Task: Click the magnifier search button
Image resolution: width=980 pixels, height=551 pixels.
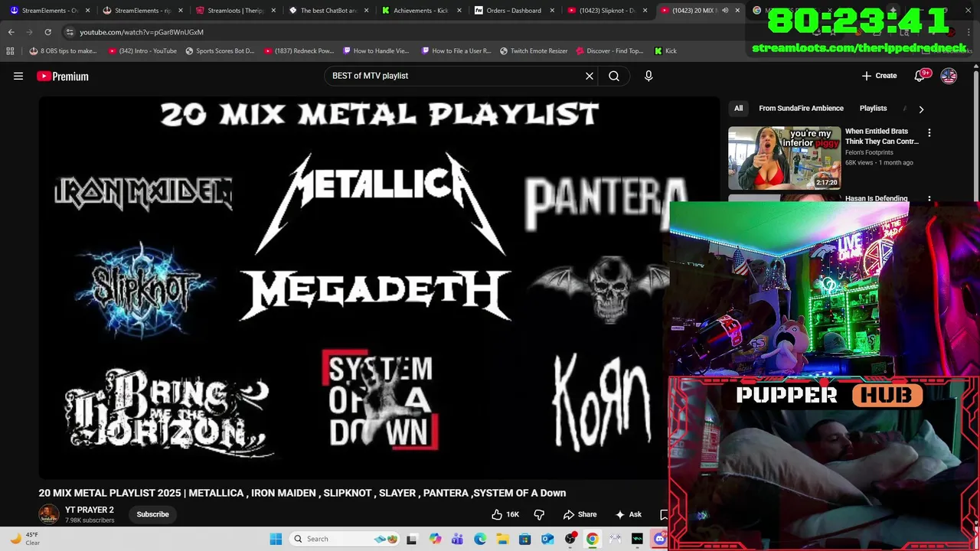Action: [614, 76]
